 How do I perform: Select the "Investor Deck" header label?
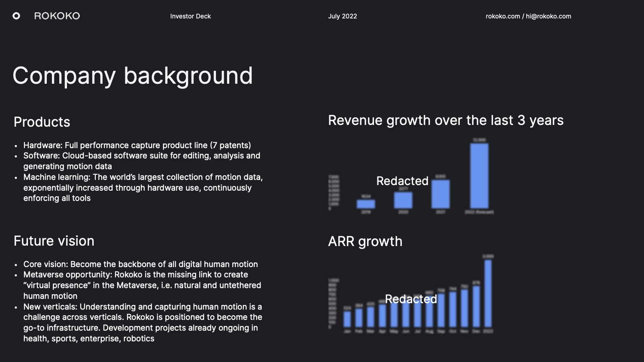(191, 16)
